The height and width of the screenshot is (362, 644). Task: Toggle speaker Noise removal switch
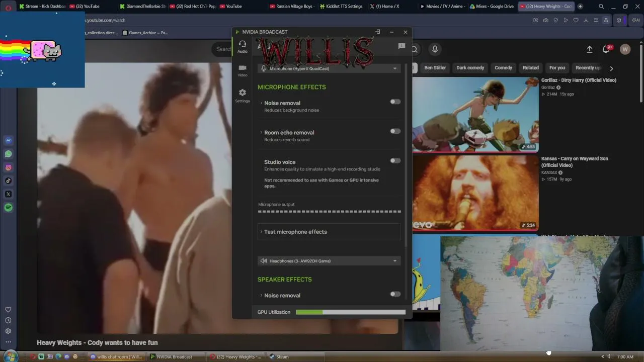[395, 294]
